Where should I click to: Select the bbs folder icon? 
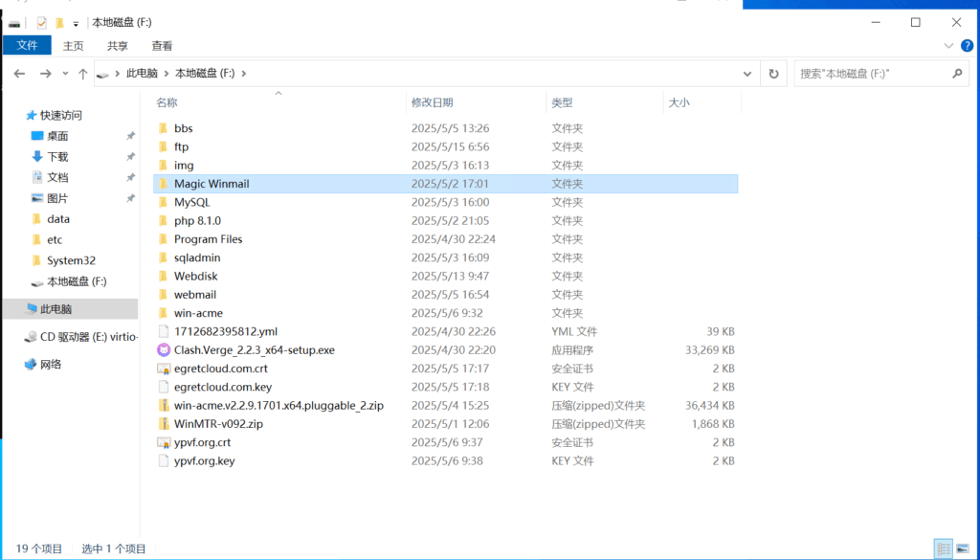point(163,128)
